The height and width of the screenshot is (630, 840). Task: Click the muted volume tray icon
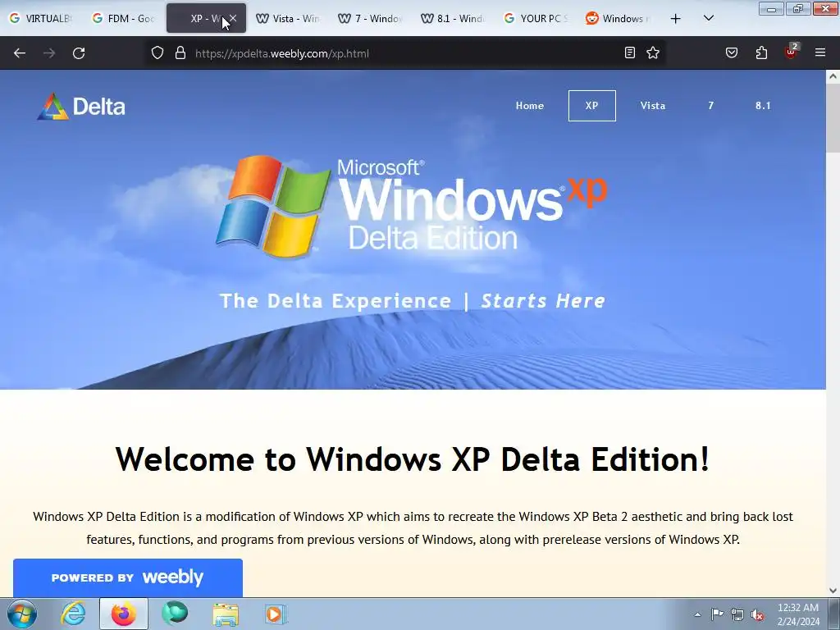[757, 614]
